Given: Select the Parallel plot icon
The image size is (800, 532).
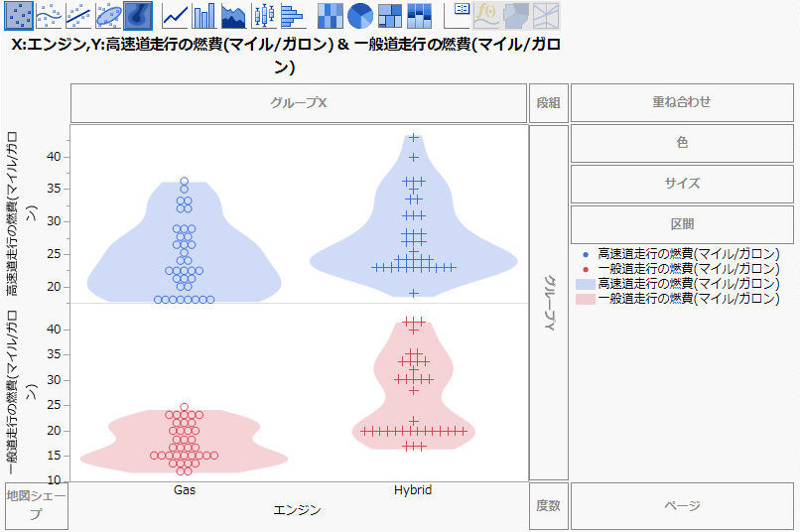Looking at the screenshot, I should coord(546,15).
